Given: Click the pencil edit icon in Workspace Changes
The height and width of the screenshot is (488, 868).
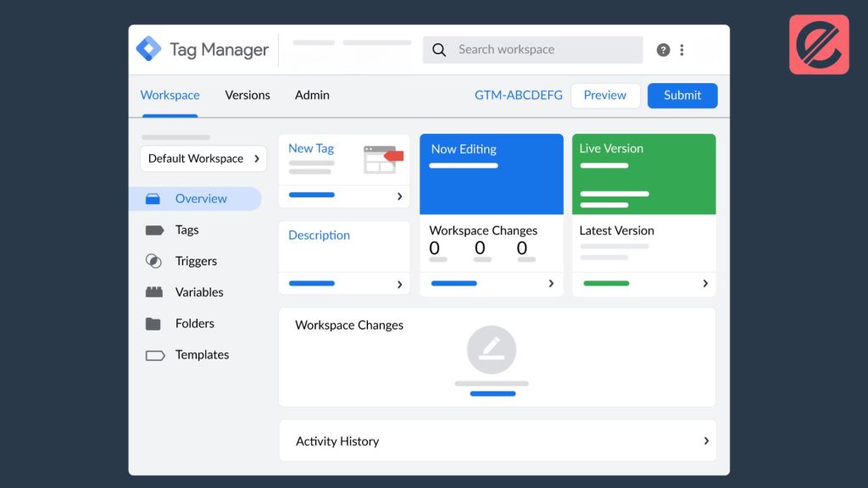Looking at the screenshot, I should tap(492, 350).
